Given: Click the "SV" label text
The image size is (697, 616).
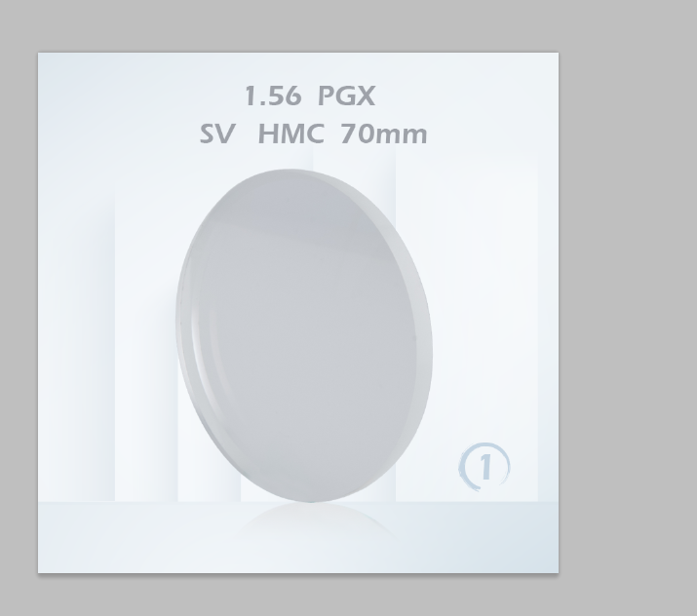Looking at the screenshot, I should [x=216, y=134].
